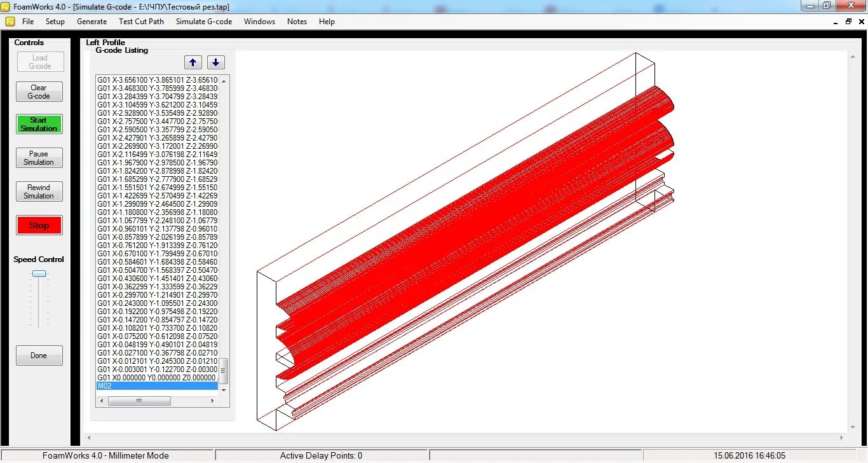Select line G01 X-0.430600 Y-1.451401
The image size is (868, 463).
point(157,278)
